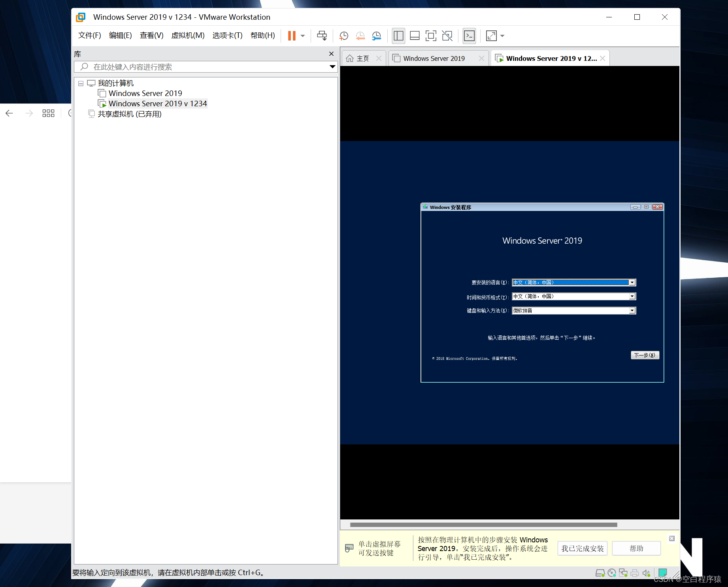Click the stretch guest display icon

[491, 36]
